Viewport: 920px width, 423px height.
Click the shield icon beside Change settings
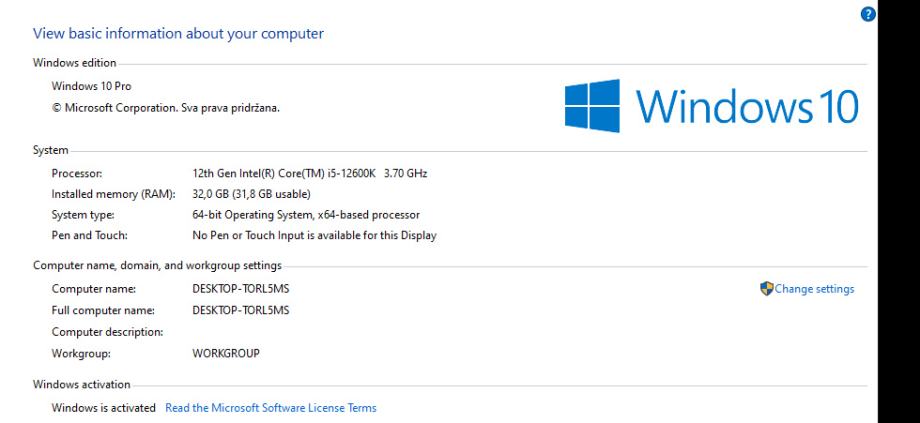coord(767,289)
